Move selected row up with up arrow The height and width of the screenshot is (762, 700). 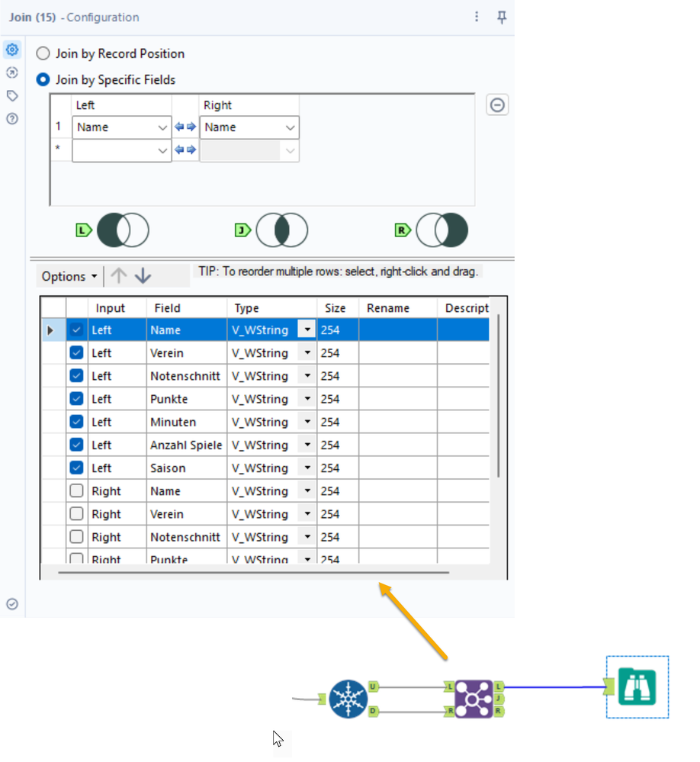pyautogui.click(x=118, y=276)
